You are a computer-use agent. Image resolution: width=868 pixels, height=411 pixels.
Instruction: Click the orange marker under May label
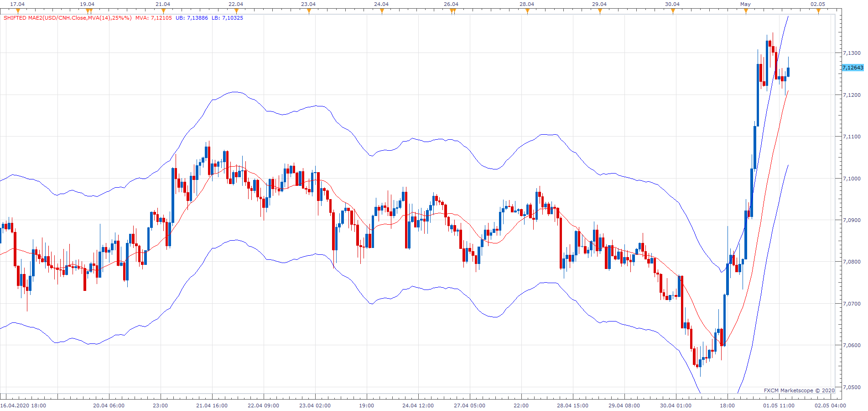coord(746,11)
